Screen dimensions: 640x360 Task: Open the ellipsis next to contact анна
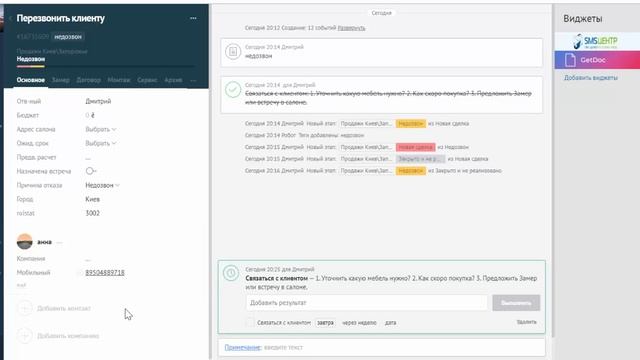[x=60, y=242]
